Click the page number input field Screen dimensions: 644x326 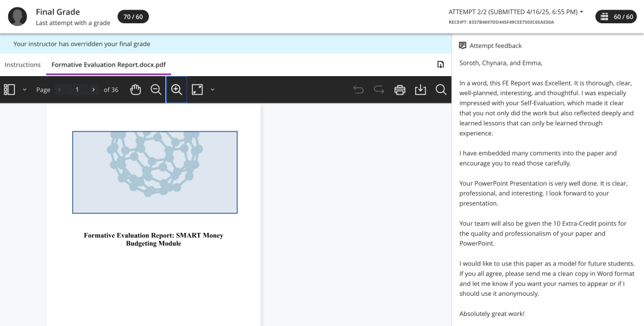tap(77, 90)
